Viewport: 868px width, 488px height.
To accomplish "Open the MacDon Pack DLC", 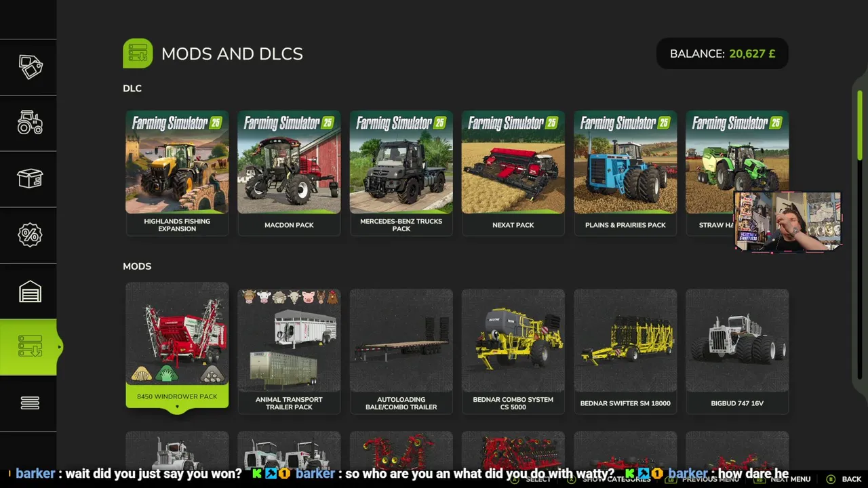I will coord(289,173).
